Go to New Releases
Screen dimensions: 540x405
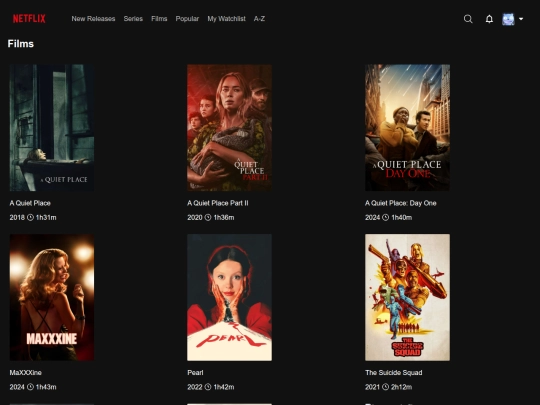(x=93, y=19)
